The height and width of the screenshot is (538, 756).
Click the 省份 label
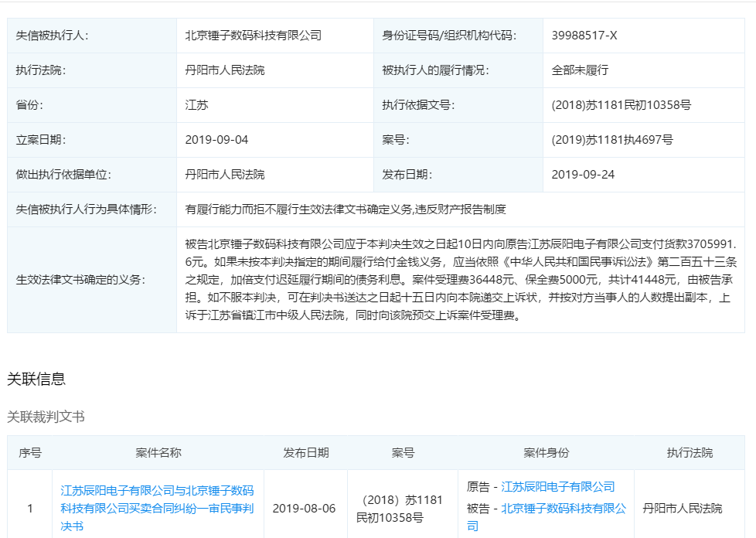coord(29,105)
